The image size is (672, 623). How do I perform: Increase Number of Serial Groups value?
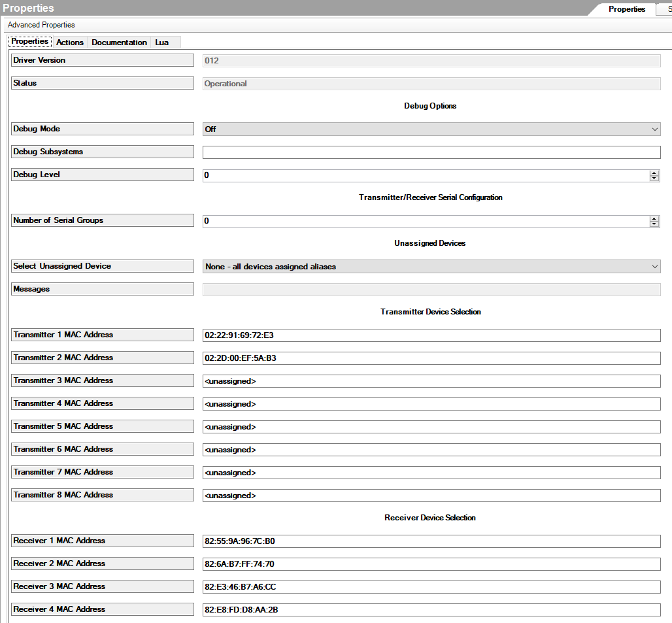tap(654, 218)
